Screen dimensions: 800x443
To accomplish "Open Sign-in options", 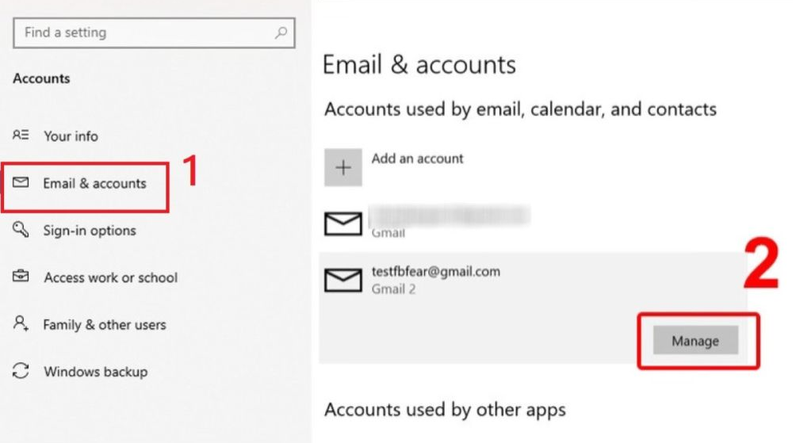I will pos(89,231).
